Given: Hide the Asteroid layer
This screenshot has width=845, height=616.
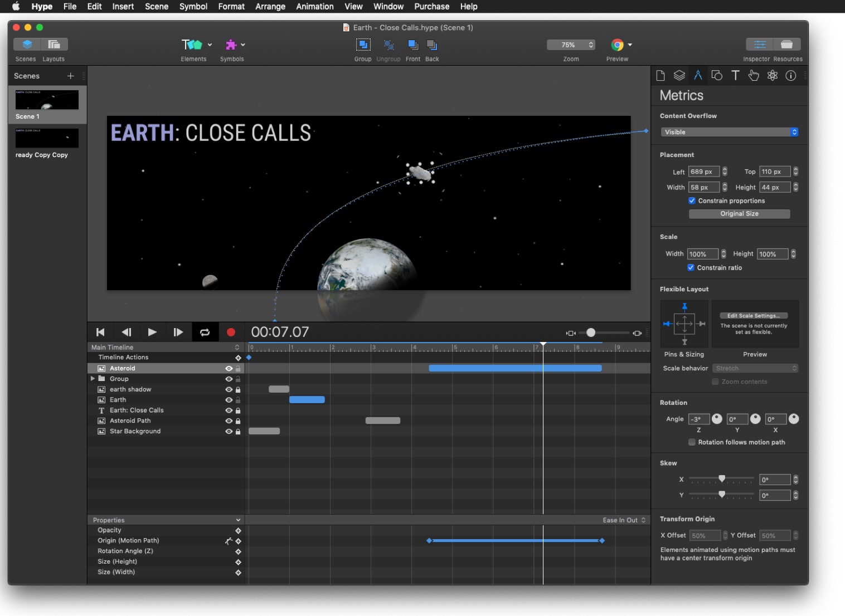Looking at the screenshot, I should (229, 369).
